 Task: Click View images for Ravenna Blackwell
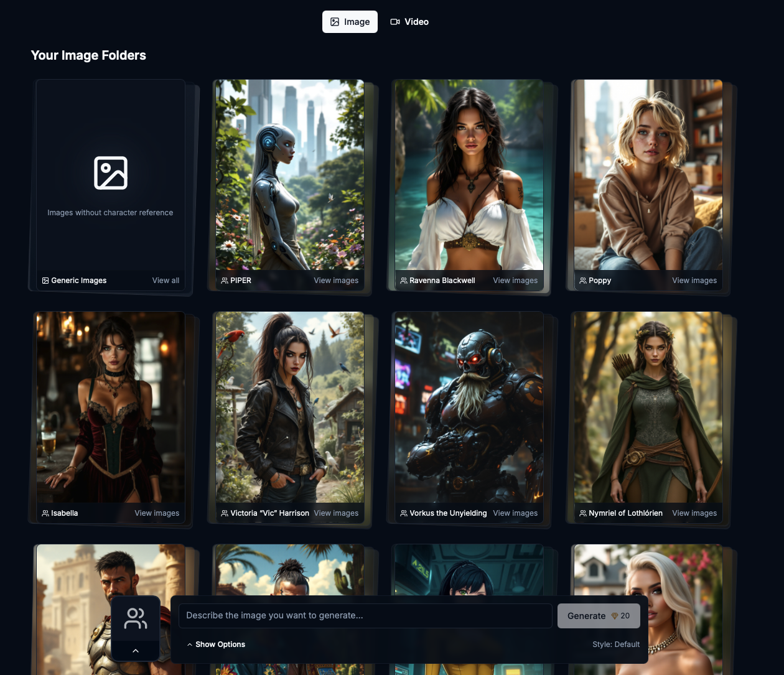pos(515,281)
